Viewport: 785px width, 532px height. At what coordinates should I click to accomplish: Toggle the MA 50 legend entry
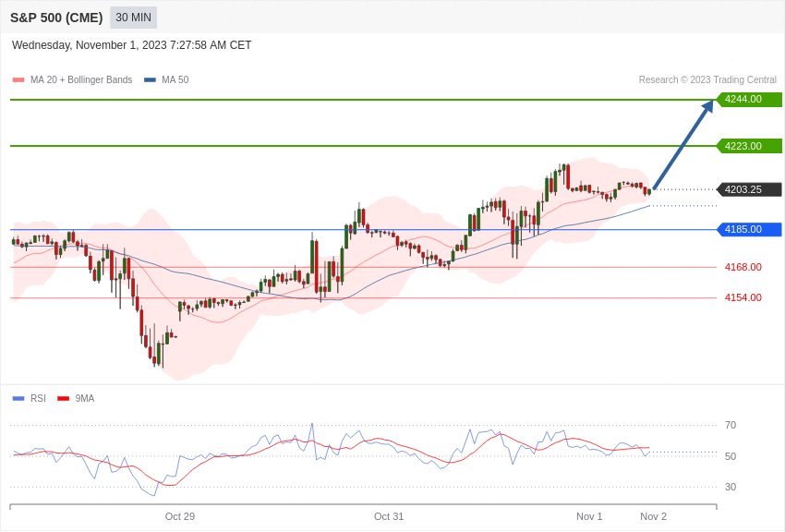coord(166,79)
